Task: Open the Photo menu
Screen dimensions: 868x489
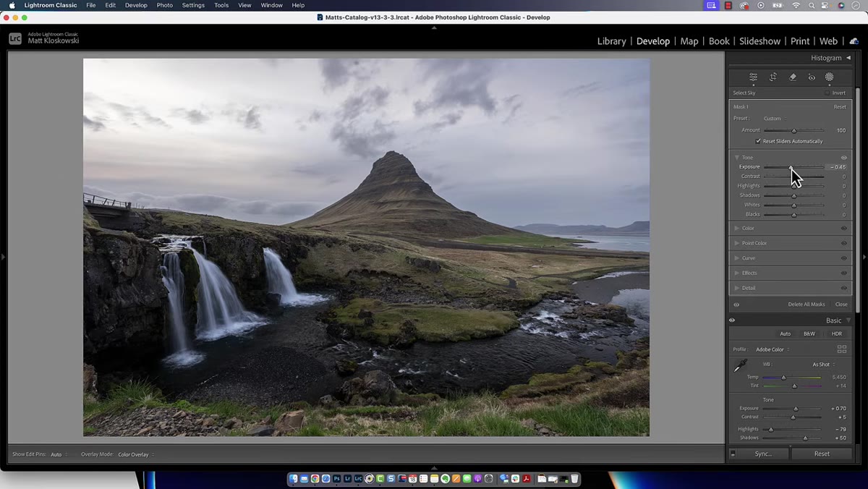Action: [x=165, y=5]
